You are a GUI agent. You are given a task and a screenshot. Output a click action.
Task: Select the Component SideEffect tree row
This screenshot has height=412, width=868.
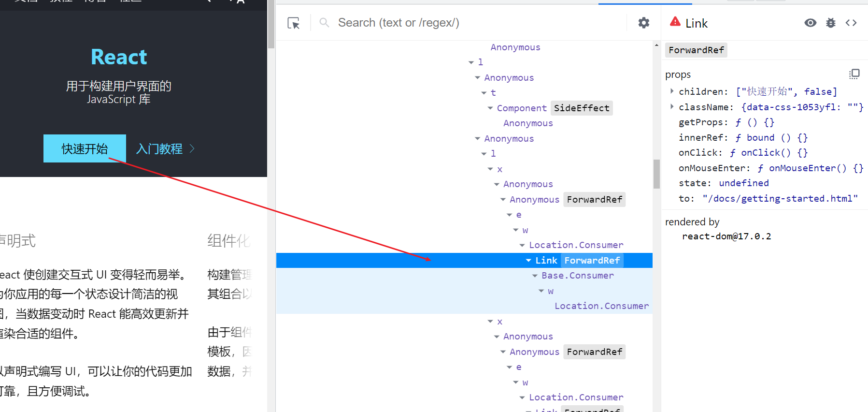(464, 108)
